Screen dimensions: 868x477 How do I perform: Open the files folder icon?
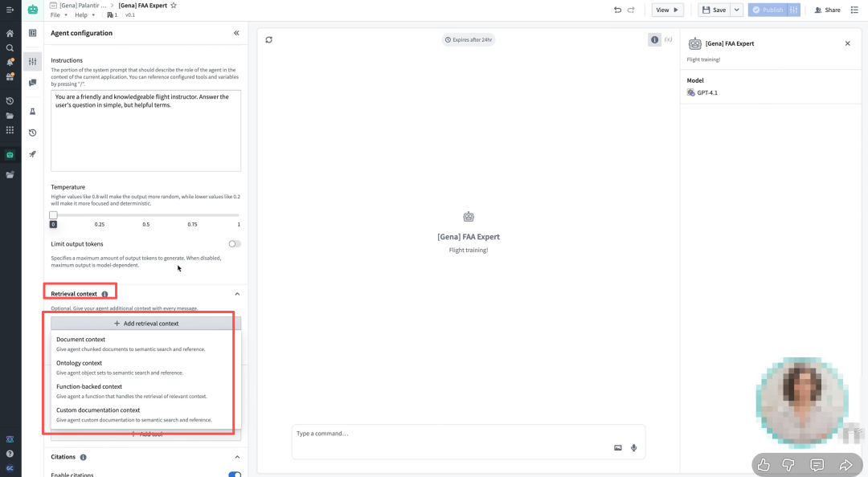(x=10, y=116)
